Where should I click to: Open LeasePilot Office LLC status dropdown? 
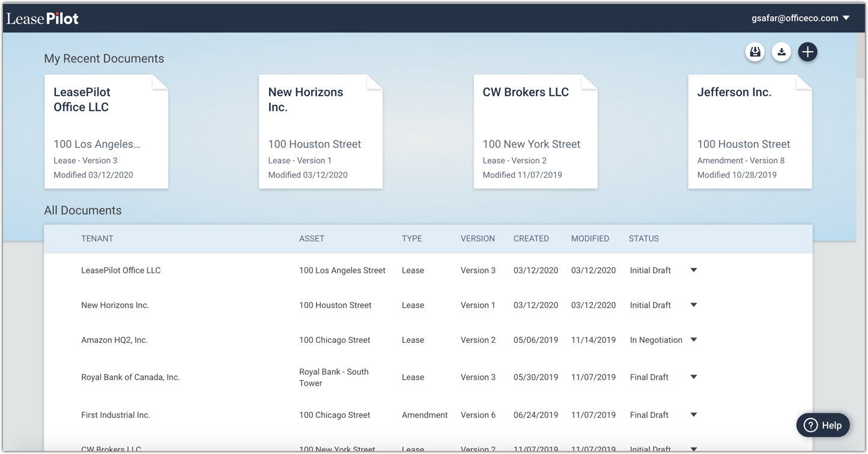(x=693, y=270)
